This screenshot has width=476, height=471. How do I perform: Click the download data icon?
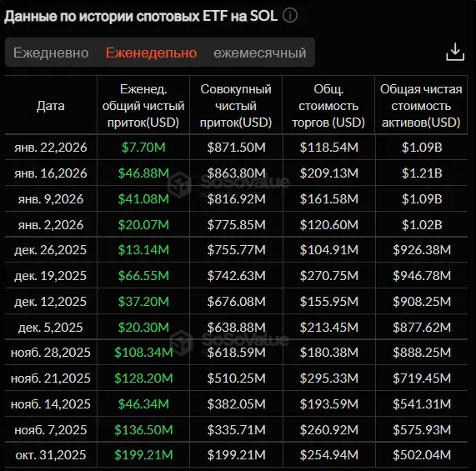tap(455, 52)
